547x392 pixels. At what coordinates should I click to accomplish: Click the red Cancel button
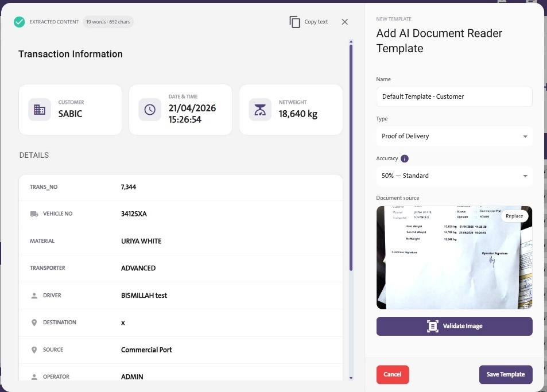393,375
